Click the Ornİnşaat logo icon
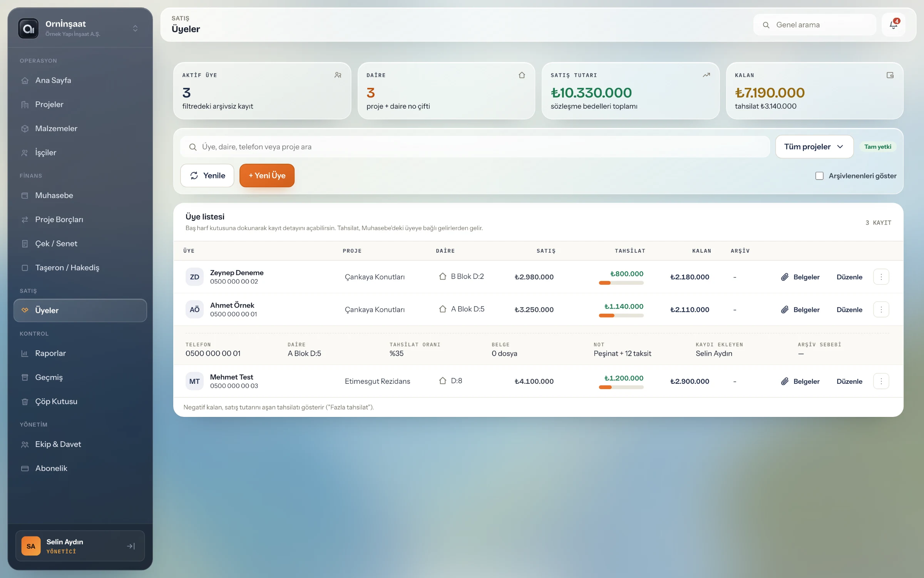This screenshot has height=578, width=924. [x=28, y=29]
